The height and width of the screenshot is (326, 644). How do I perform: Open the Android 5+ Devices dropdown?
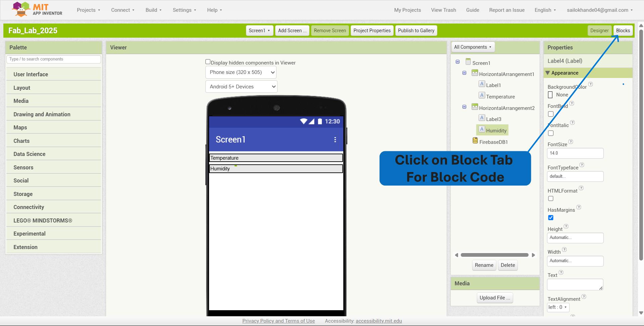coord(241,87)
